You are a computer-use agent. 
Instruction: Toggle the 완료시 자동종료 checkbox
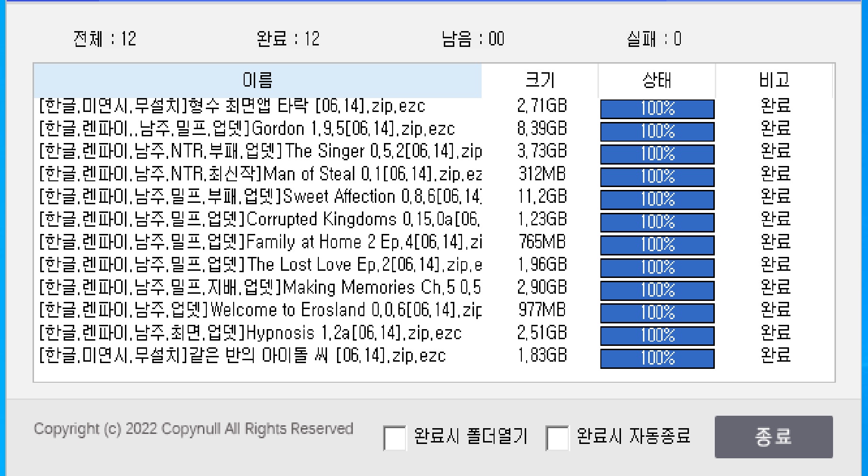pos(557,438)
